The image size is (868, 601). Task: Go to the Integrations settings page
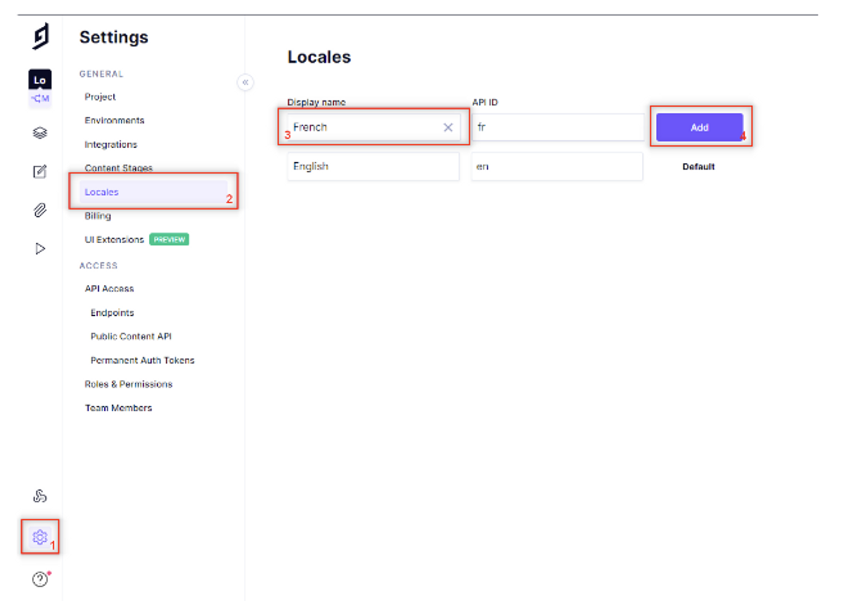tap(111, 145)
